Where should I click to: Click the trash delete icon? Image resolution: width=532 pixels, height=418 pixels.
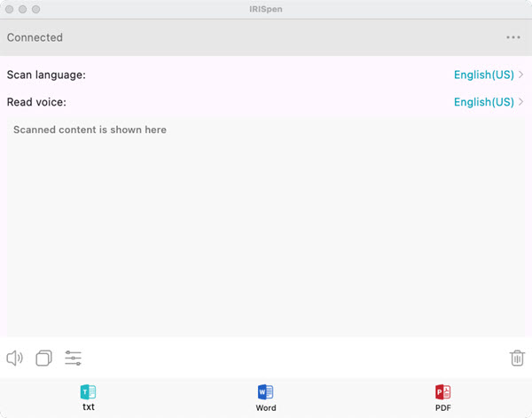(x=517, y=358)
